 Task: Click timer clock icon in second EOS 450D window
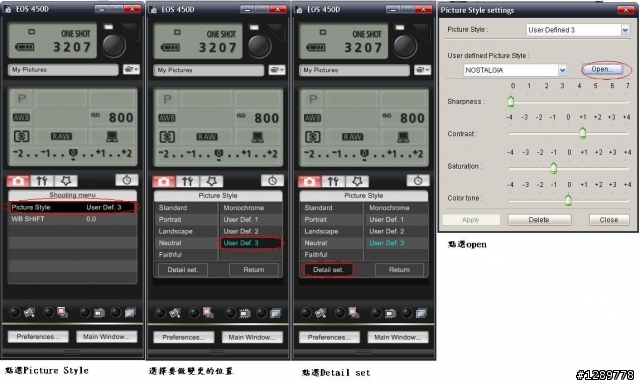[272, 180]
